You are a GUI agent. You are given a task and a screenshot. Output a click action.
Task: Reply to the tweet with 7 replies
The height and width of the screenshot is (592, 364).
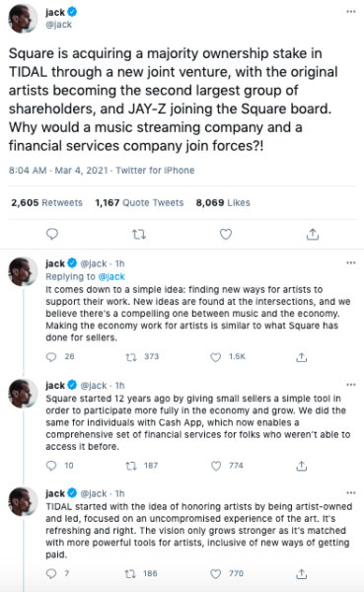click(51, 574)
